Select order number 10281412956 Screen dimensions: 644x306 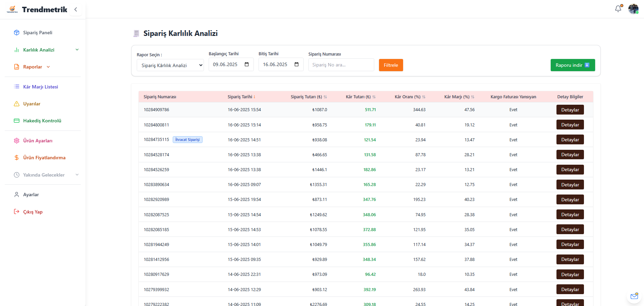(156, 260)
